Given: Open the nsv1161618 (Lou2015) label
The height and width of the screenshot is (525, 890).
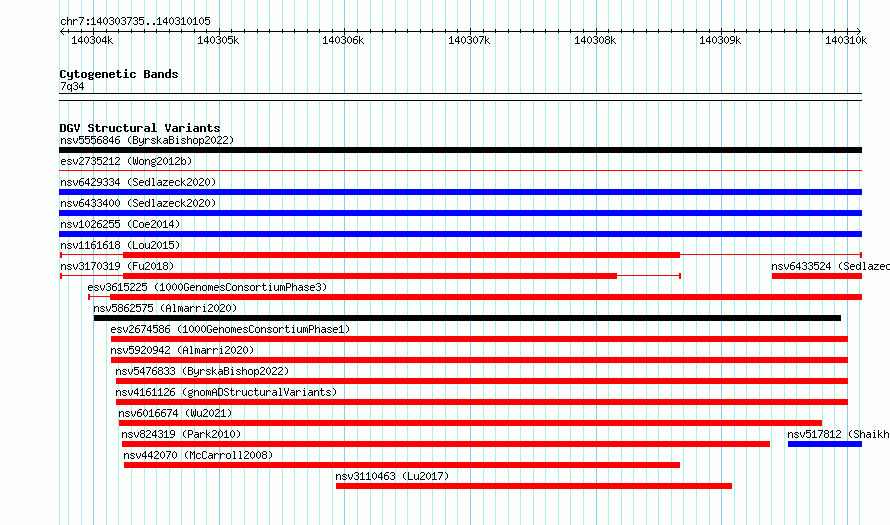Looking at the screenshot, I should (120, 245).
